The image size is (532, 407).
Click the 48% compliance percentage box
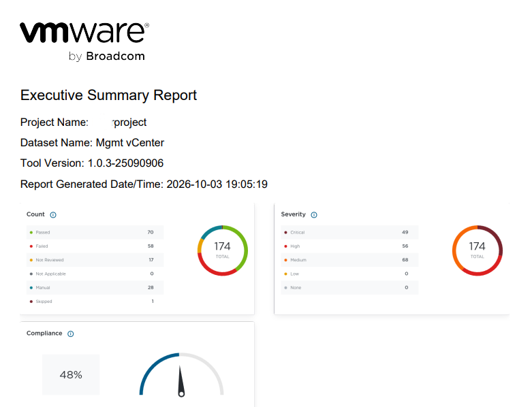point(71,374)
